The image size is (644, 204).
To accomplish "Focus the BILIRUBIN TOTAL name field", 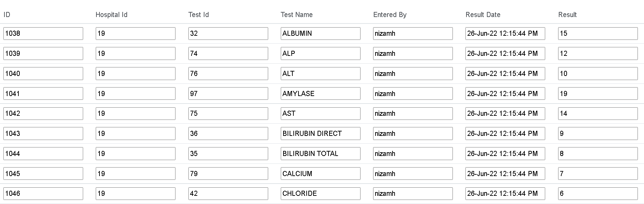I will (320, 154).
